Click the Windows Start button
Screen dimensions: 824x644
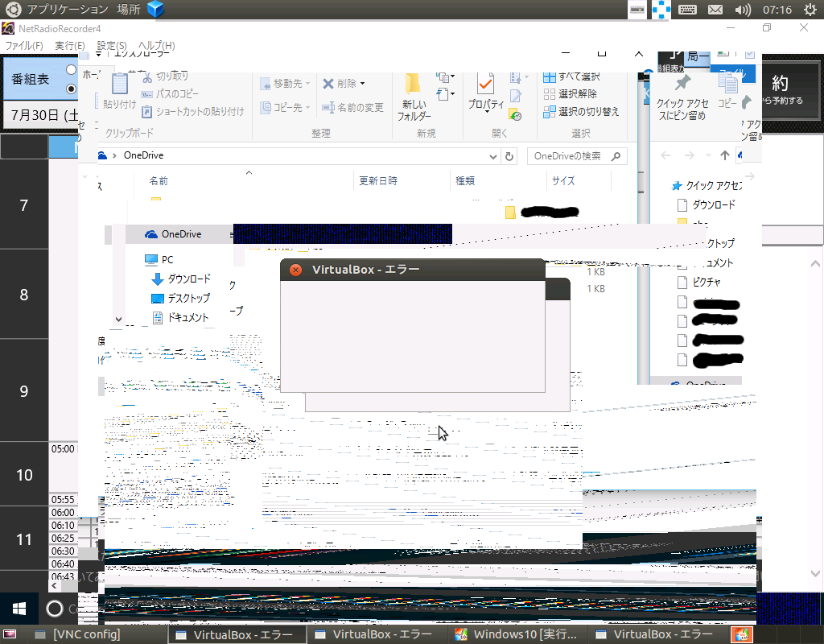coord(19,609)
